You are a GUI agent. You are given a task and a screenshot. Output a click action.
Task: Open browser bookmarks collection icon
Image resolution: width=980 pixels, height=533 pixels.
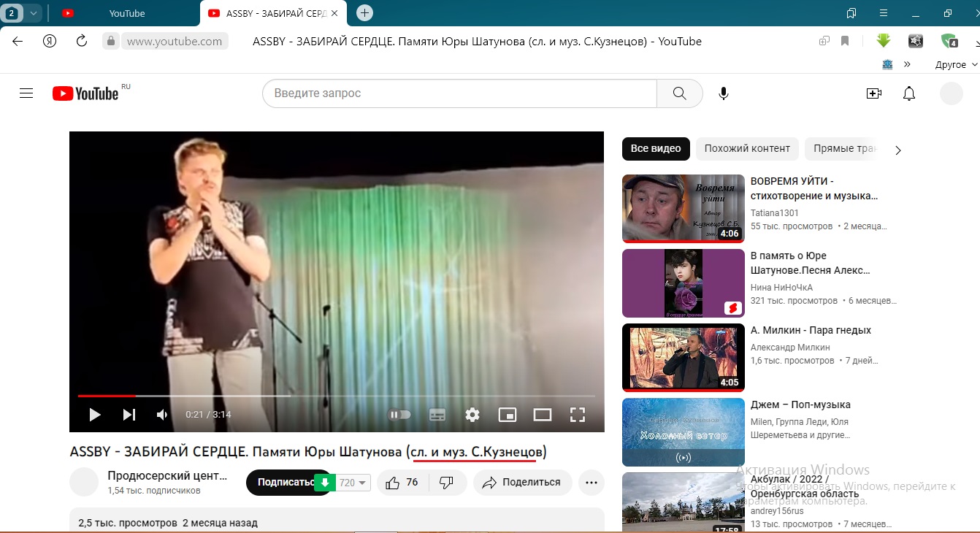pos(851,13)
